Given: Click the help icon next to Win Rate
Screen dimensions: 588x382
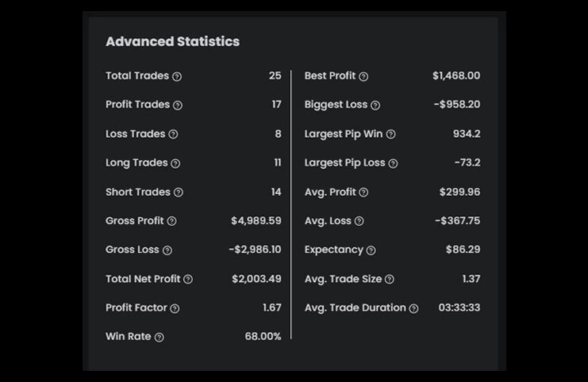Looking at the screenshot, I should [159, 338].
